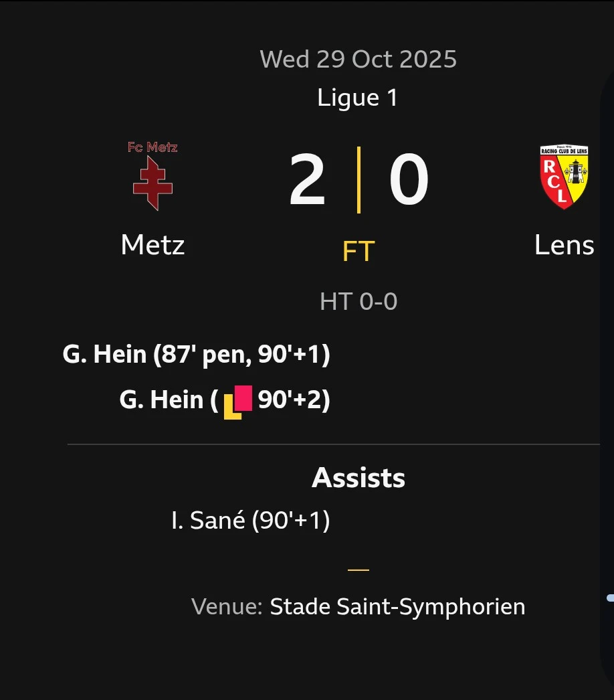Screen dimensions: 614x700
Task: Click the yellow divider between scores
Action: coord(359,180)
